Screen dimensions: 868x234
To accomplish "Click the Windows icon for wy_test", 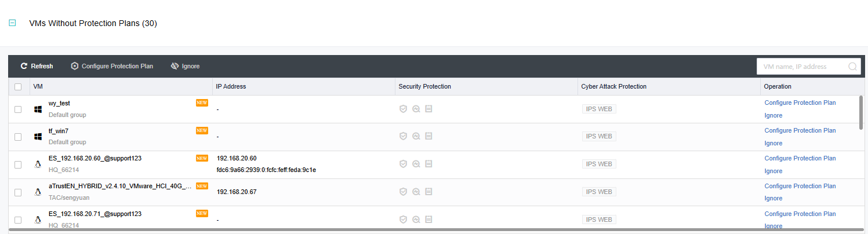I will [38, 109].
